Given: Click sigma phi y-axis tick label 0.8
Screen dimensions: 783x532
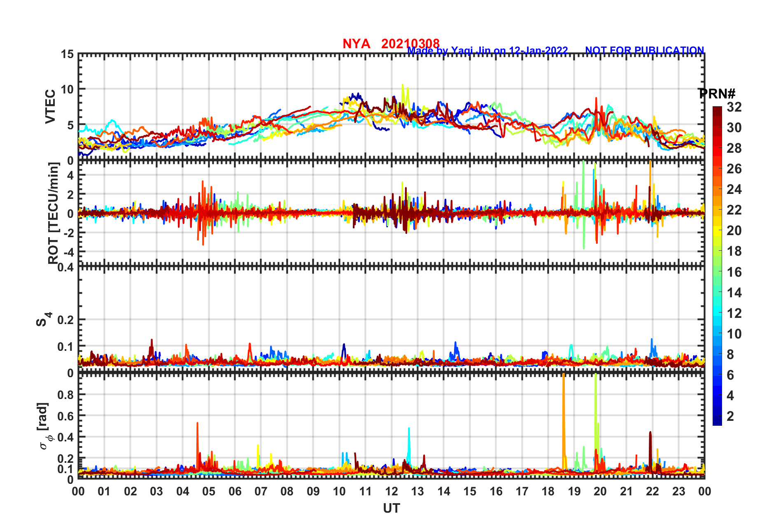Looking at the screenshot, I should click(66, 395).
